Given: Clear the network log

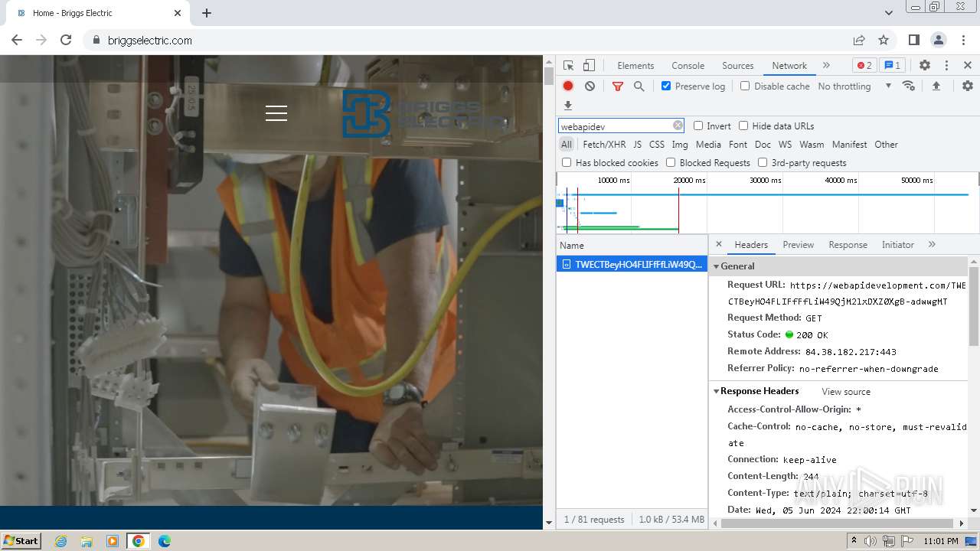Looking at the screenshot, I should coord(590,86).
